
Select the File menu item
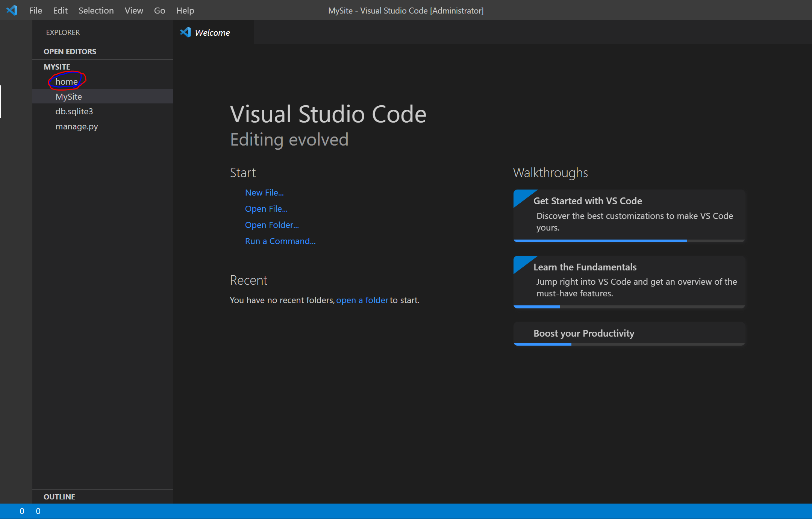[35, 10]
